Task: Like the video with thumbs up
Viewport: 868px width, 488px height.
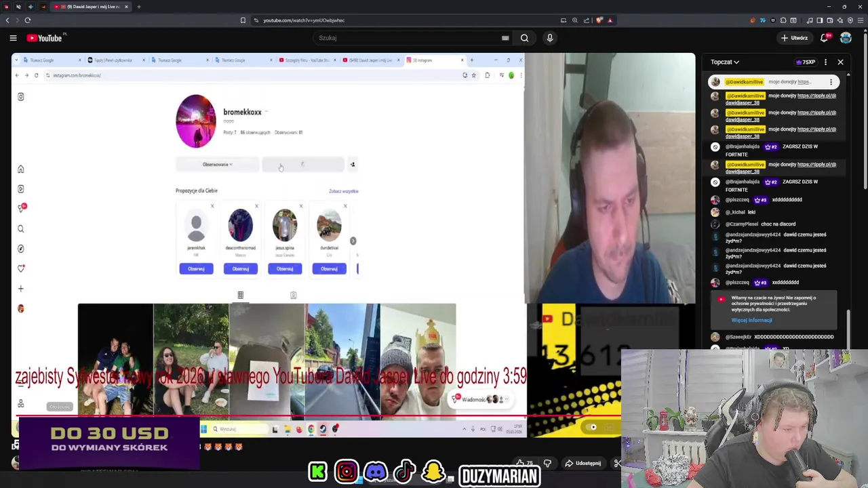Action: tap(525, 463)
